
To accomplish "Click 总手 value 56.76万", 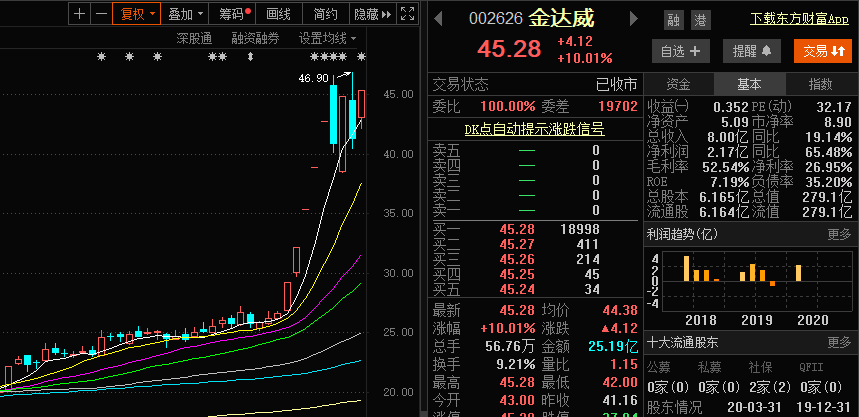I will [x=510, y=346].
